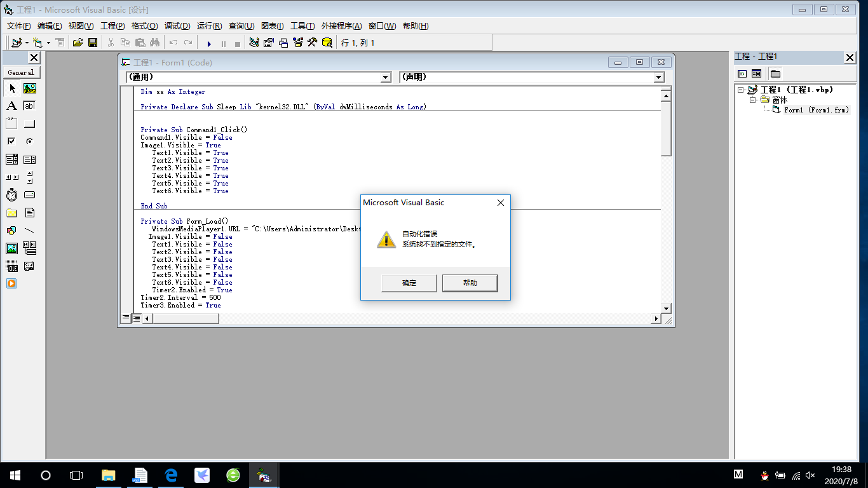This screenshot has width=868, height=488.
Task: Open the 调试(D) menu
Action: tap(177, 25)
